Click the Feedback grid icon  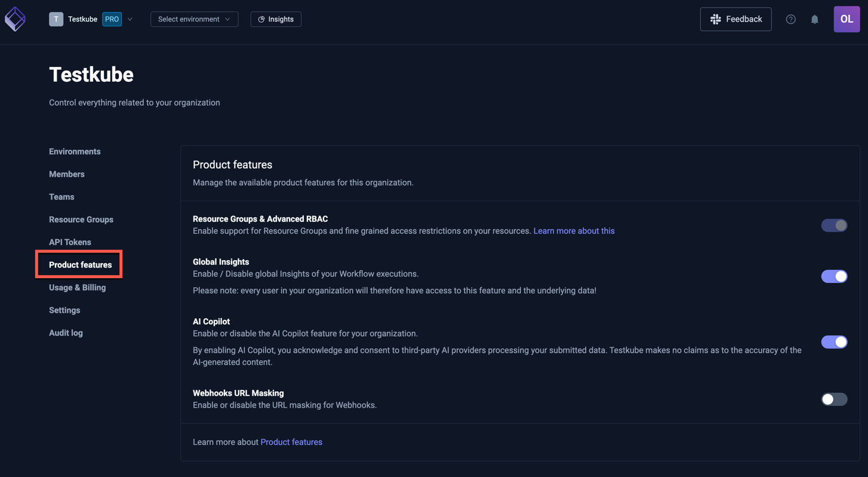[715, 19]
